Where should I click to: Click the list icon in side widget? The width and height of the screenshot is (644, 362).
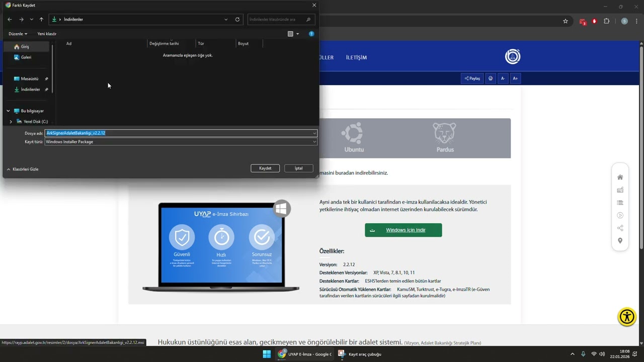pyautogui.click(x=620, y=203)
